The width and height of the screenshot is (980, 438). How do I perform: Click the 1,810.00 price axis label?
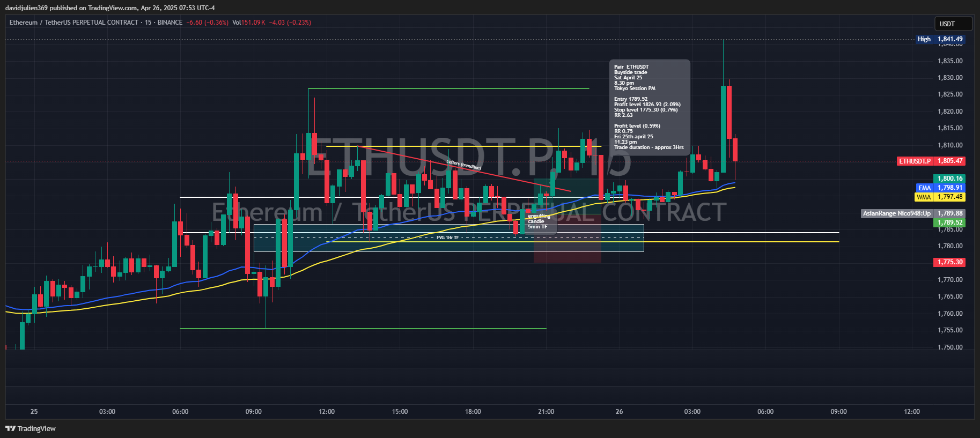950,145
